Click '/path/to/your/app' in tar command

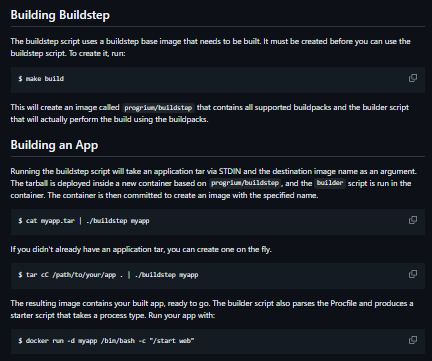click(x=84, y=275)
